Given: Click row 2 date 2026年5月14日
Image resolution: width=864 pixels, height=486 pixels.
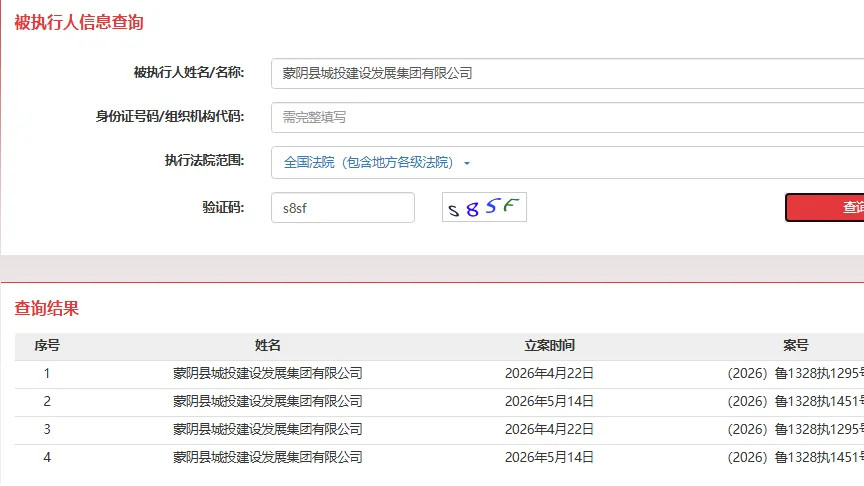Looking at the screenshot, I should coord(549,402).
